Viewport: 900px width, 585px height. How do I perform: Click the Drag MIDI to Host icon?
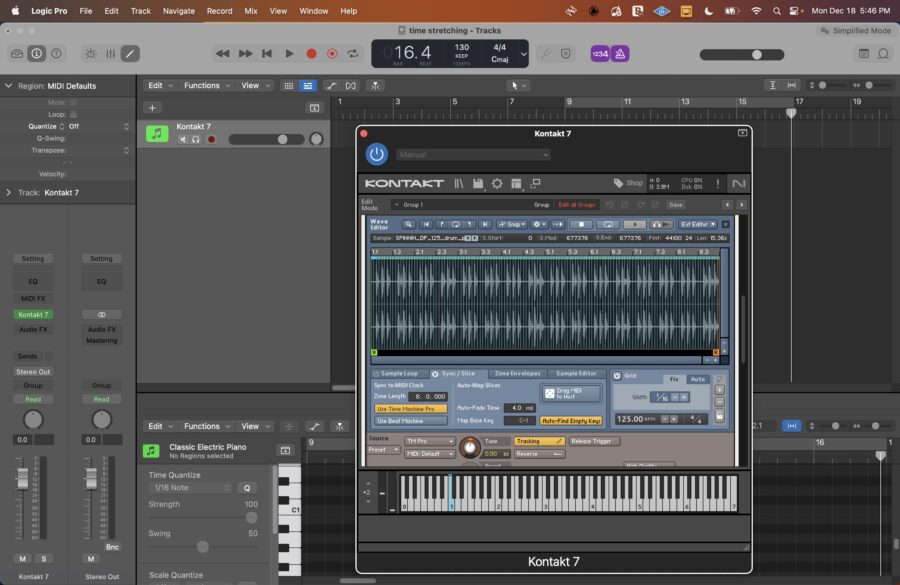tap(571, 392)
